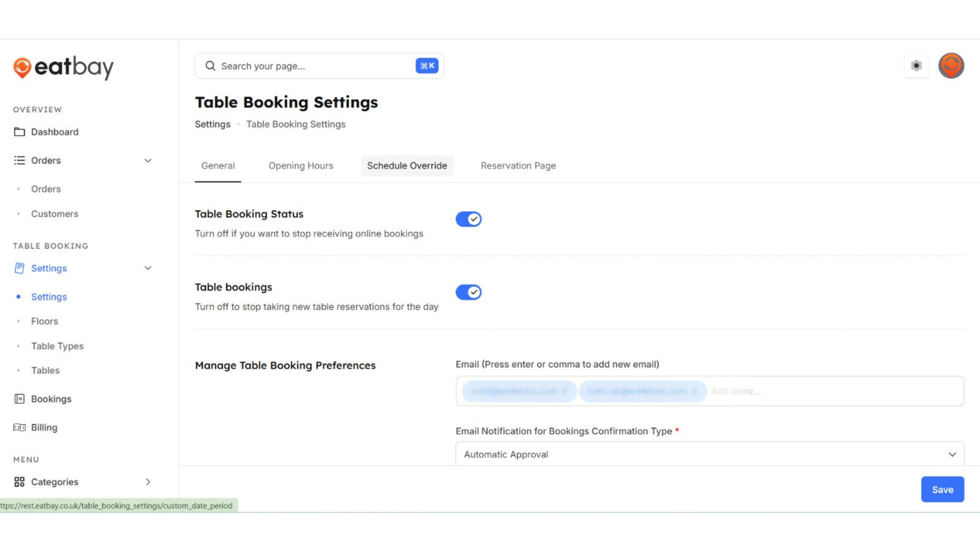Collapse the Table Booking Settings chevron
Viewport: 980px width, 551px height.
coord(148,268)
